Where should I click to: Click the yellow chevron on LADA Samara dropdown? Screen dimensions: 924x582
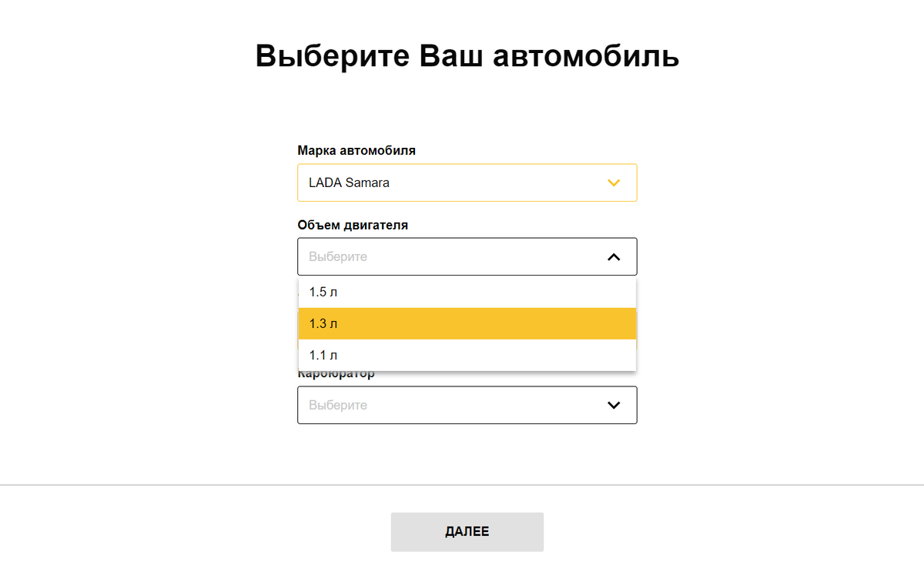click(x=614, y=182)
